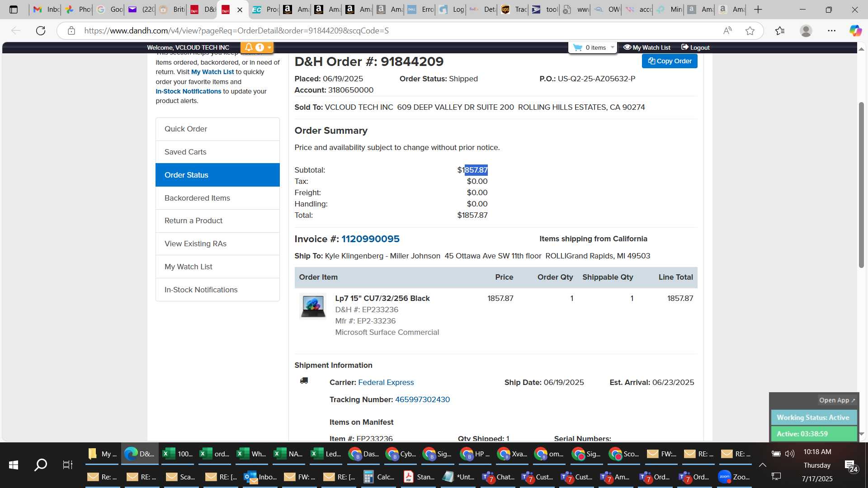Click the In-Stock Notifications text link
The height and width of the screenshot is (488, 868).
pos(189,91)
